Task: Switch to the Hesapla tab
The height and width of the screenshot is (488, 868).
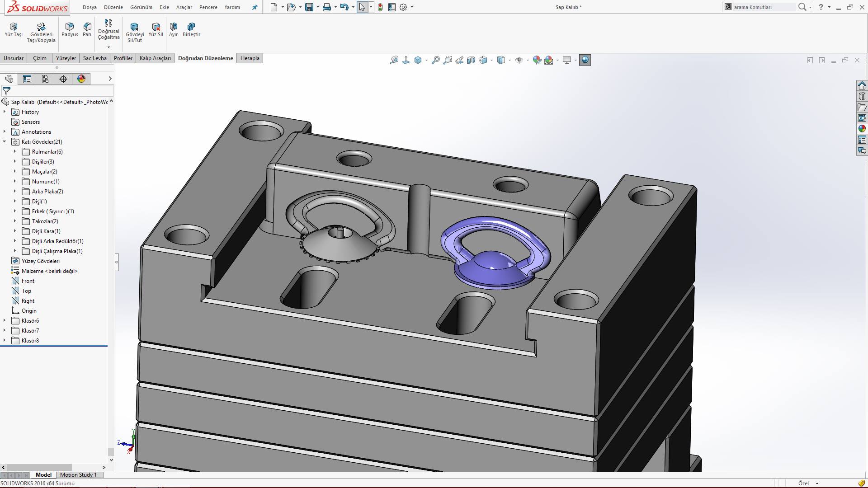Action: coord(250,58)
